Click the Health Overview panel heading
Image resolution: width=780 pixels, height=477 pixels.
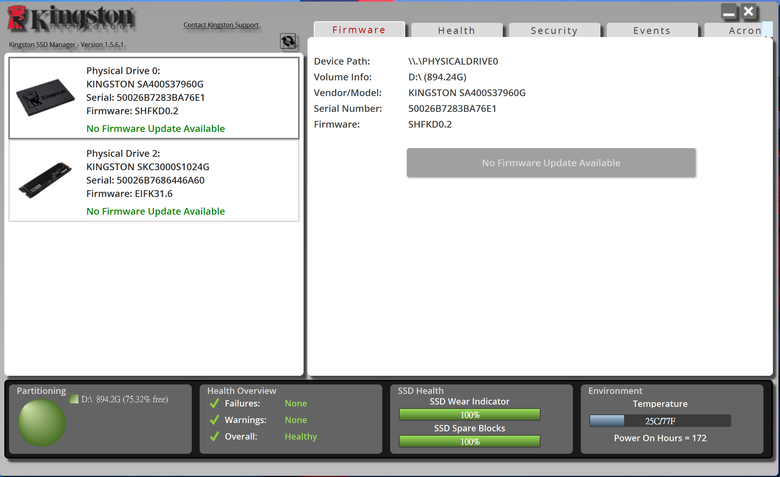pyautogui.click(x=242, y=390)
